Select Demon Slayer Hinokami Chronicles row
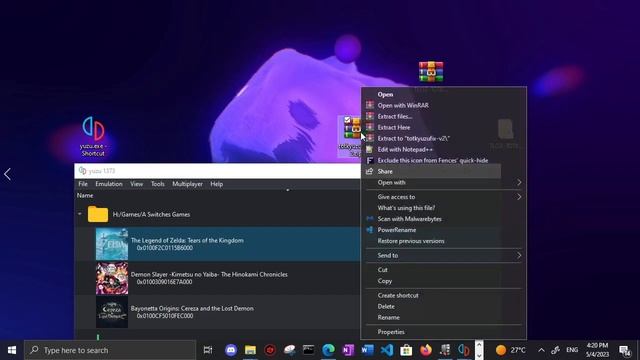 click(x=218, y=278)
